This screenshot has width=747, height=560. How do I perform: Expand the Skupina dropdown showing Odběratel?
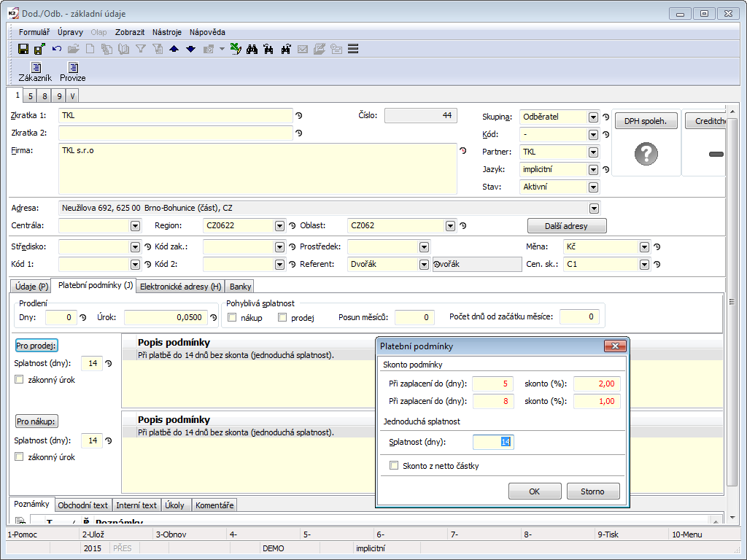[x=593, y=117]
